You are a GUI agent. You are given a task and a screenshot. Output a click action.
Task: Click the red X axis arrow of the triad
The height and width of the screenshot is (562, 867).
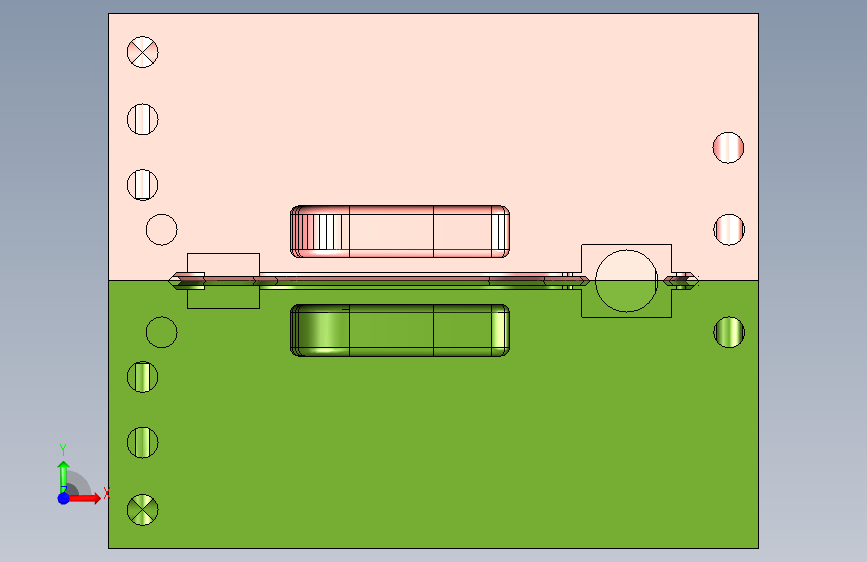[85, 498]
